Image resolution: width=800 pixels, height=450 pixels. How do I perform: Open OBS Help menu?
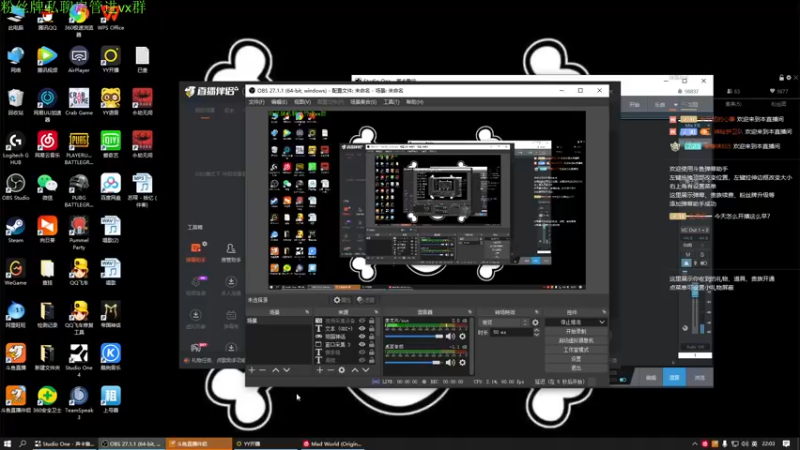pos(414,102)
